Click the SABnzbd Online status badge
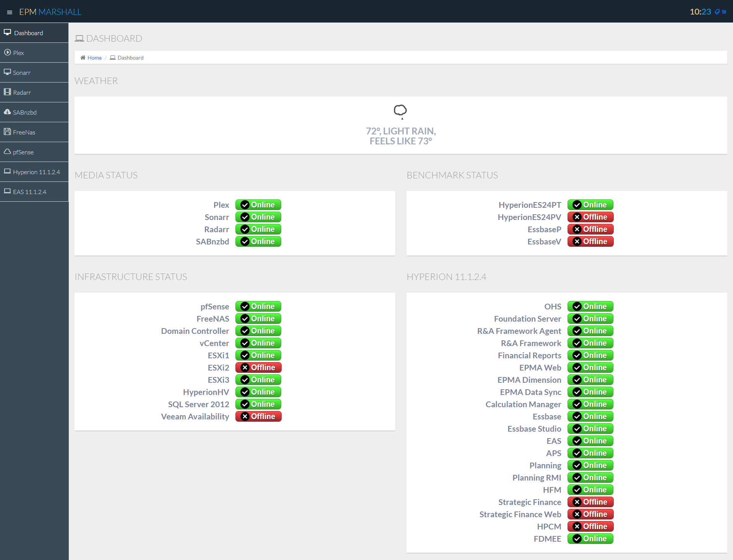Image resolution: width=733 pixels, height=560 pixels. coord(258,241)
